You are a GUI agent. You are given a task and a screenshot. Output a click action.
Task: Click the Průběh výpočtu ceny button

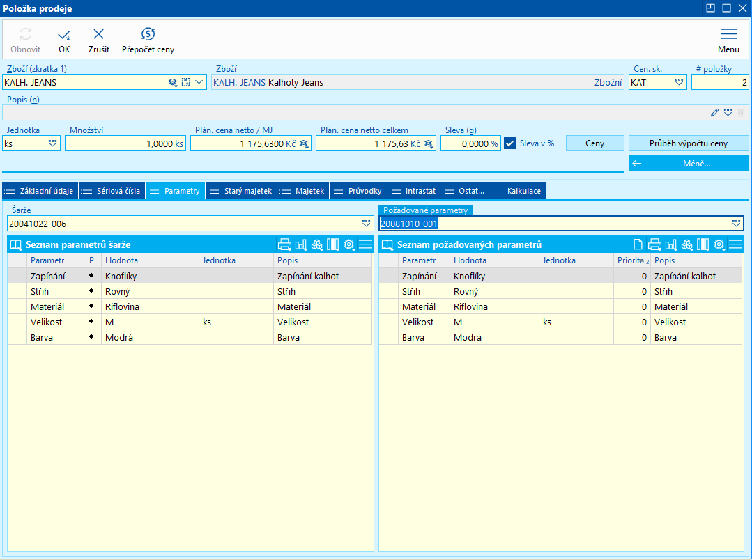(688, 143)
